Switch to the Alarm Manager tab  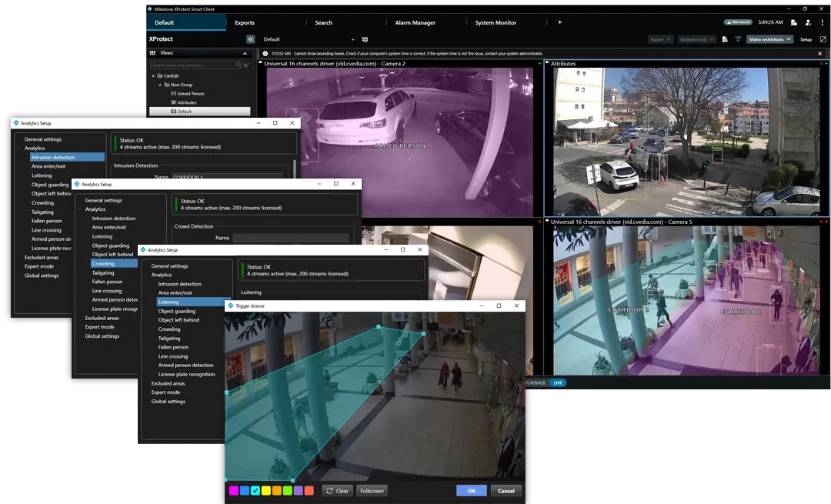point(416,22)
